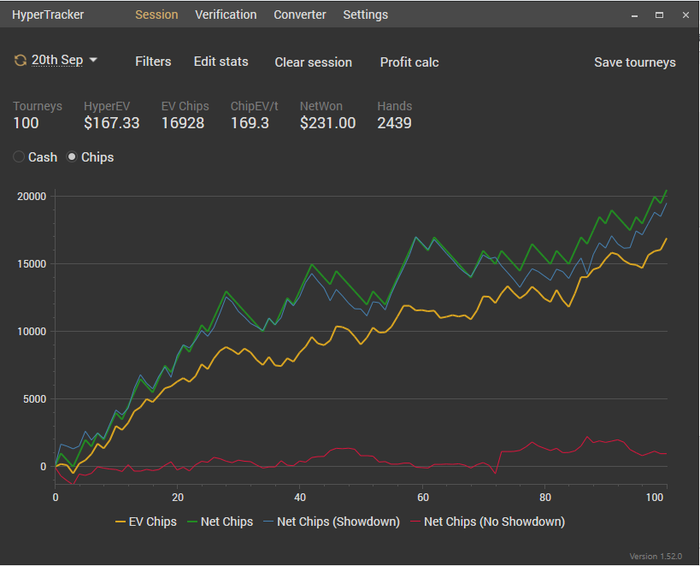Screen dimensions: 700x566
Task: Clear session data
Action: click(313, 62)
